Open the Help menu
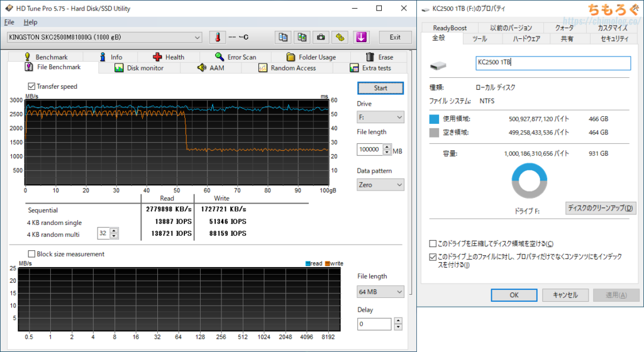This screenshot has height=352, width=644. point(30,22)
